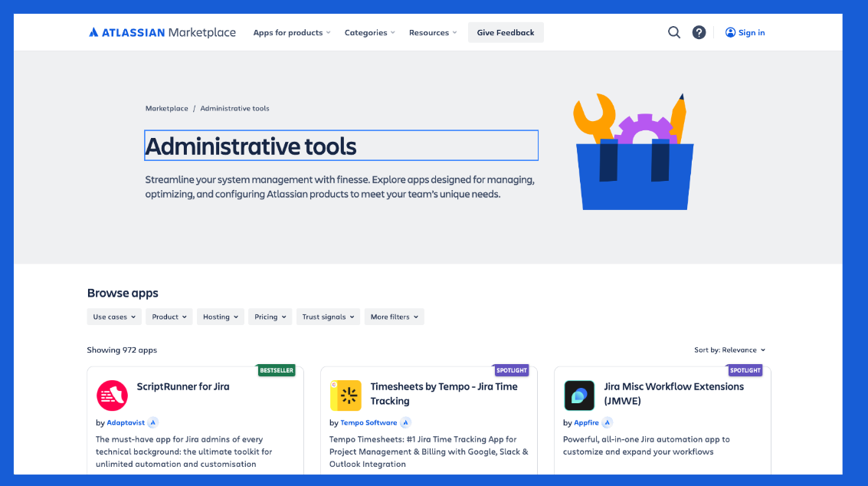Click the search magnifier icon
Viewport: 868px width, 486px height.
(x=673, y=32)
